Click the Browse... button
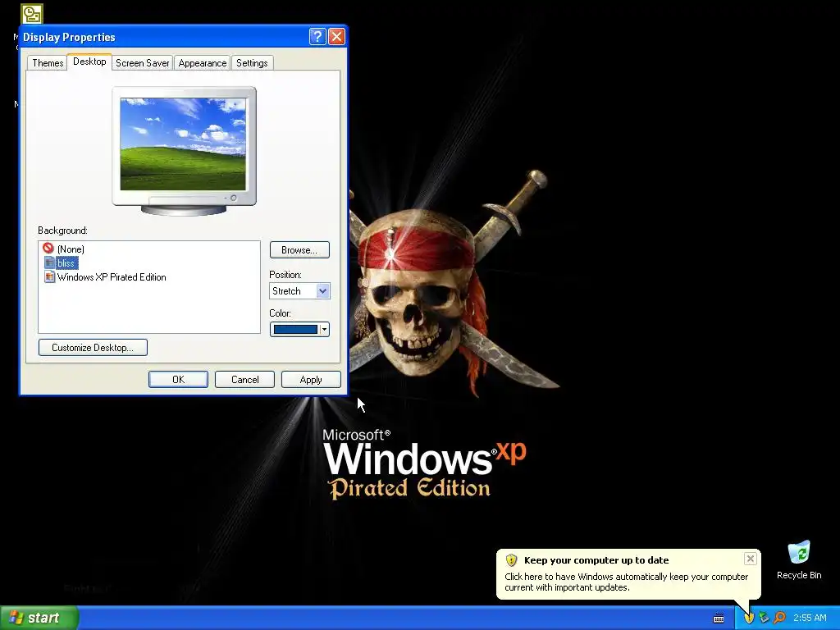The image size is (840, 630). (299, 249)
